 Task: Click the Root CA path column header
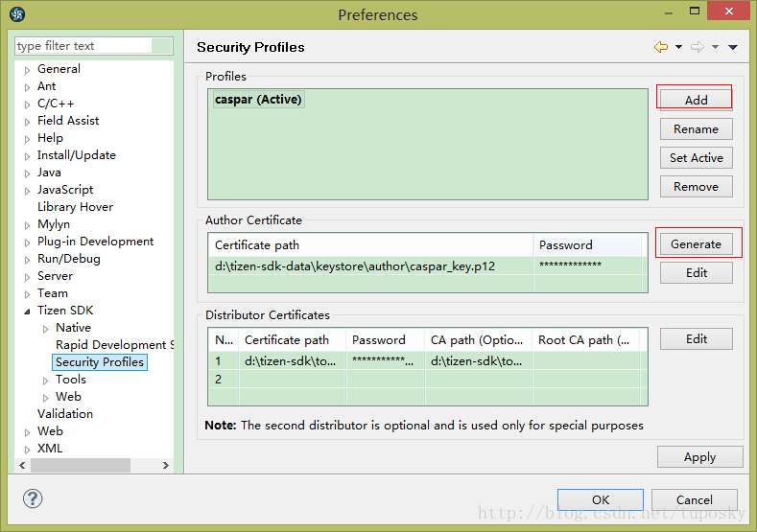(x=586, y=340)
